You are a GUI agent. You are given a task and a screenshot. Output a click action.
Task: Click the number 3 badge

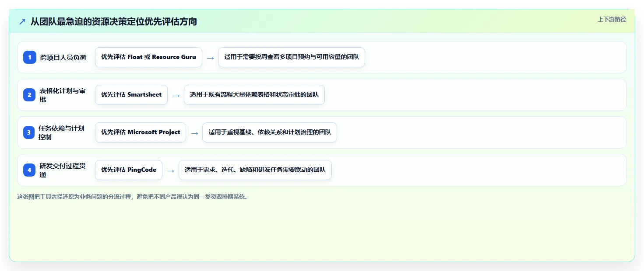pos(29,132)
